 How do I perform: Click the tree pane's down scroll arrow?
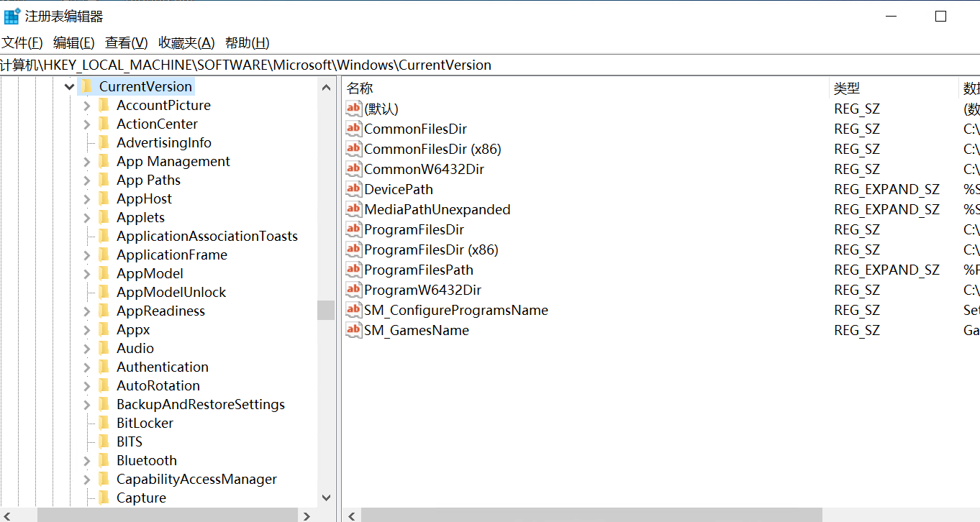[326, 498]
